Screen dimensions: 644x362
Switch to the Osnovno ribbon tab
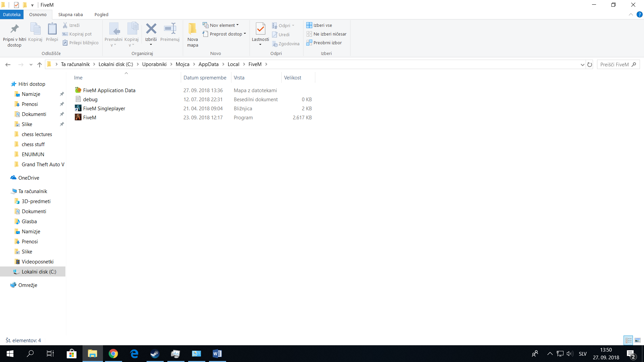click(38, 14)
